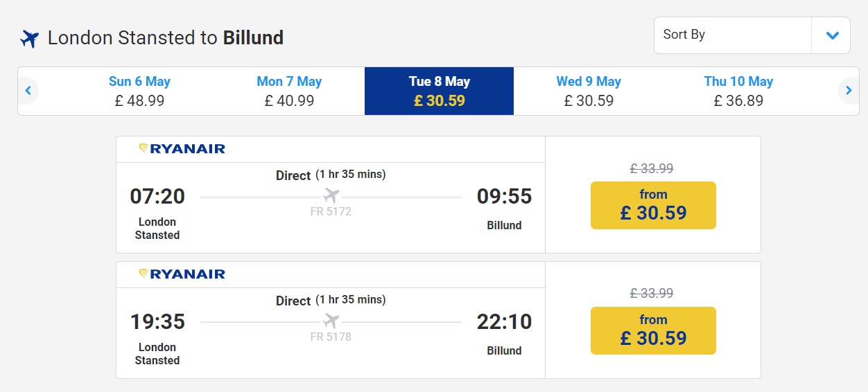Click the 07:20 departure time
Image resolution: width=868 pixels, height=392 pixels.
pos(157,197)
